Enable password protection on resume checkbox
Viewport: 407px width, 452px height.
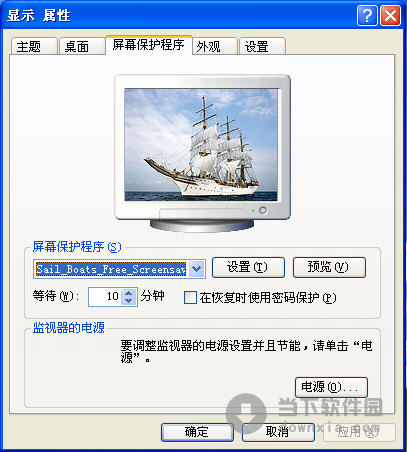pos(190,298)
